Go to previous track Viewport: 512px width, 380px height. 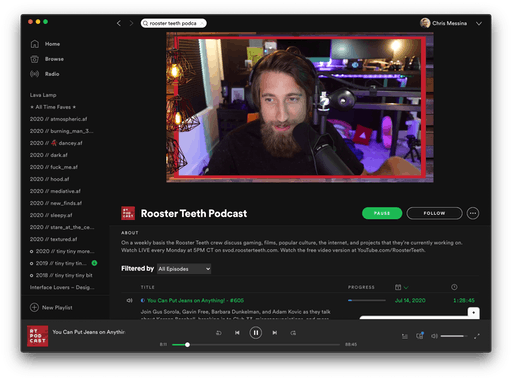pyautogui.click(x=237, y=333)
